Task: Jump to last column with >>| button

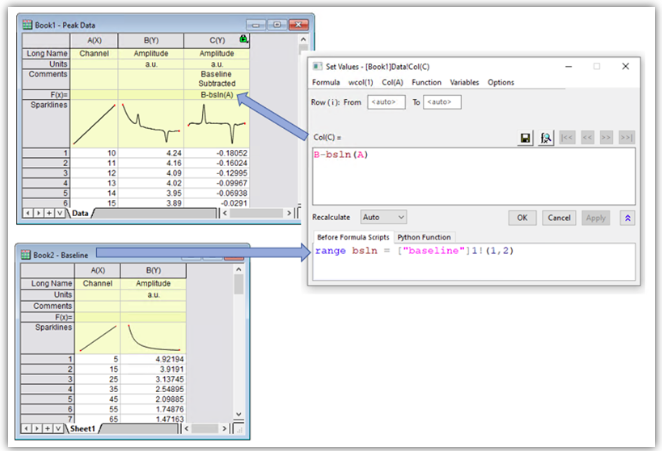Action: point(627,138)
